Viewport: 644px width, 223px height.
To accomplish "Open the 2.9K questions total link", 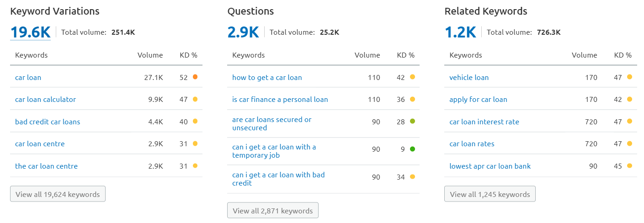I will click(x=243, y=32).
